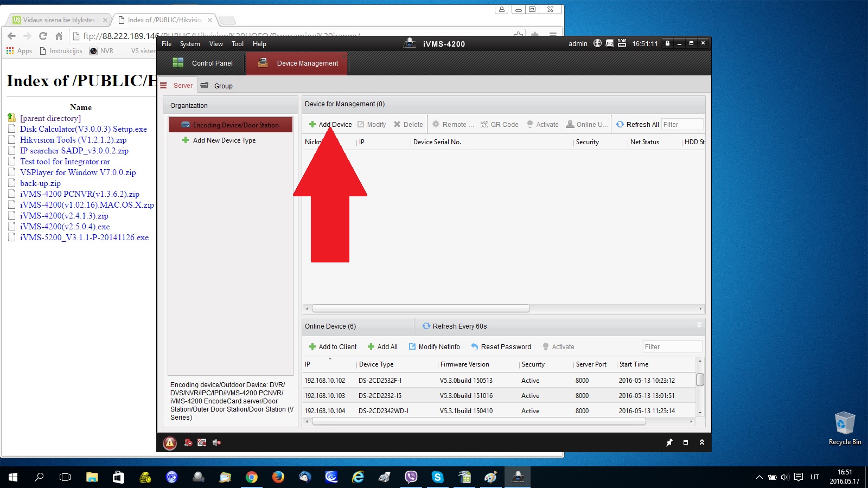Open the iVMS-4200(v2.5.0.4).exe link

[65, 227]
